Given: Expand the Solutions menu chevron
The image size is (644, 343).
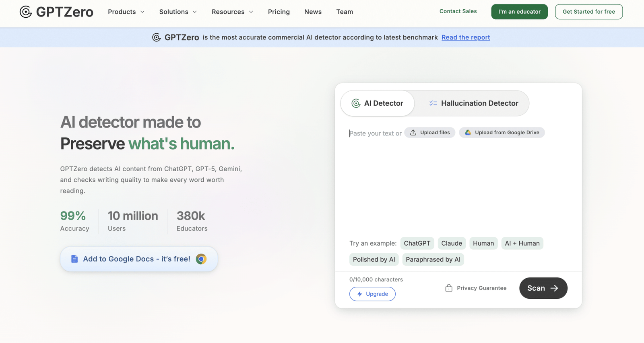Looking at the screenshot, I should (x=195, y=12).
